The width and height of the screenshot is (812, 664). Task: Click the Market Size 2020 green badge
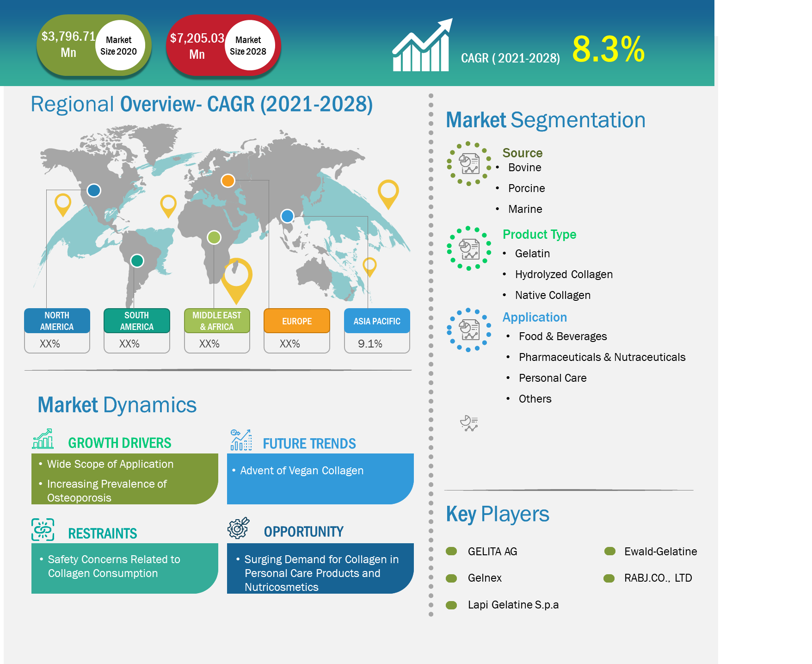tap(94, 45)
